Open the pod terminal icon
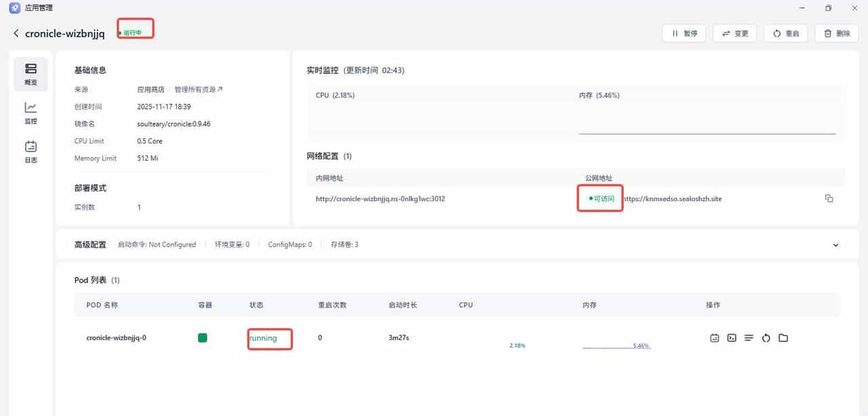Image resolution: width=868 pixels, height=416 pixels. pyautogui.click(x=731, y=337)
